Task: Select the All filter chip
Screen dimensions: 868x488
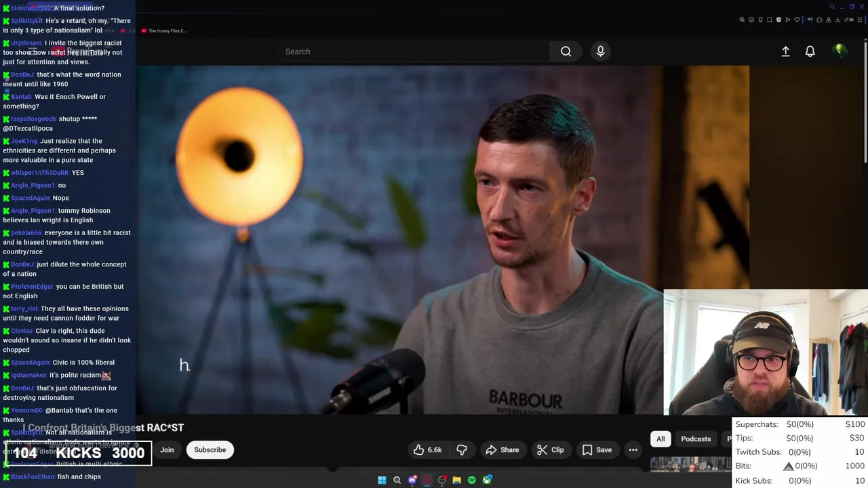Action: point(660,439)
